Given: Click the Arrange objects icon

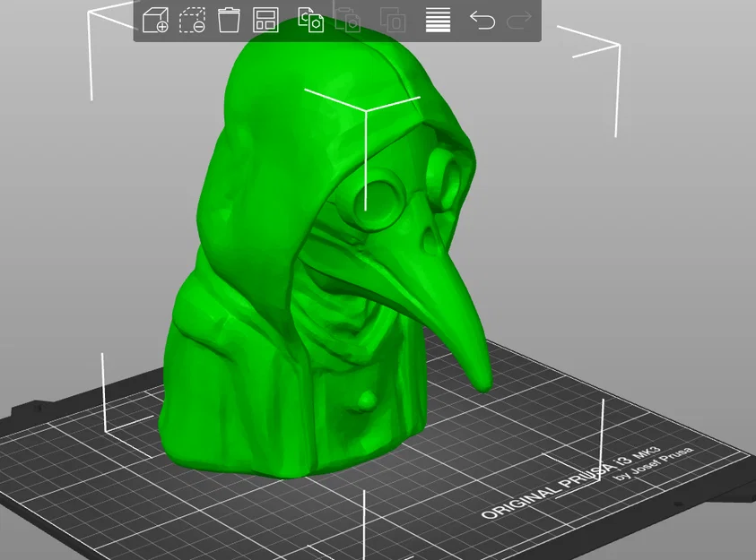Looking at the screenshot, I should point(265,21).
